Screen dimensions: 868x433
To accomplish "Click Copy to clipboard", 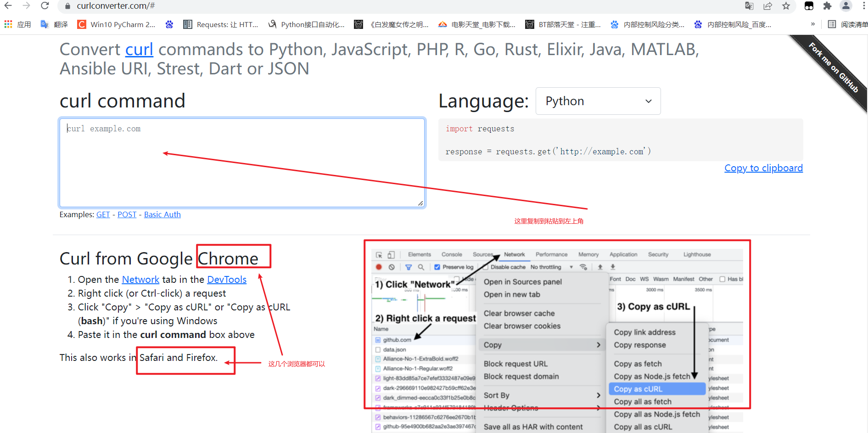I will (763, 168).
